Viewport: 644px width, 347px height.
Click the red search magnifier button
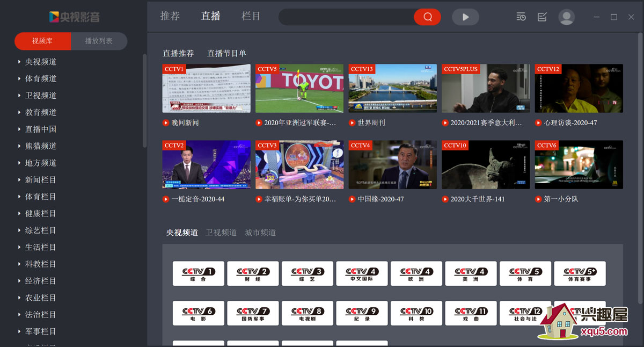[427, 17]
